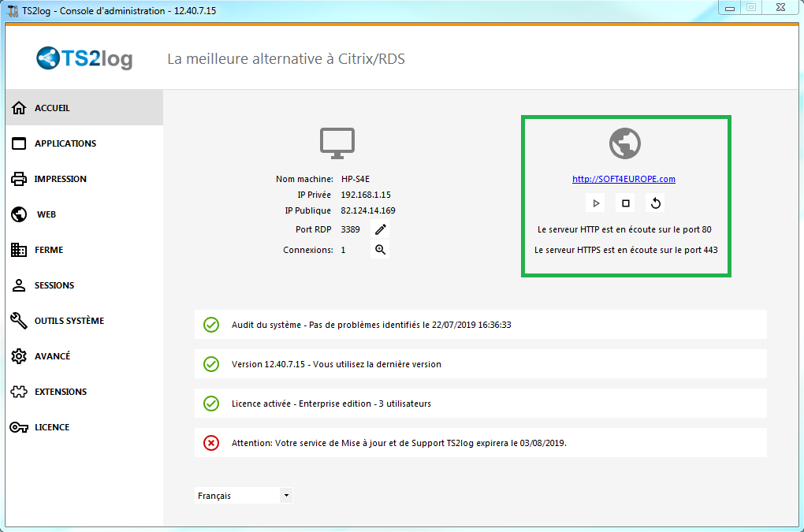The image size is (804, 532).
Task: Click the IP Publique value 82.124.14.169
Action: click(368, 210)
